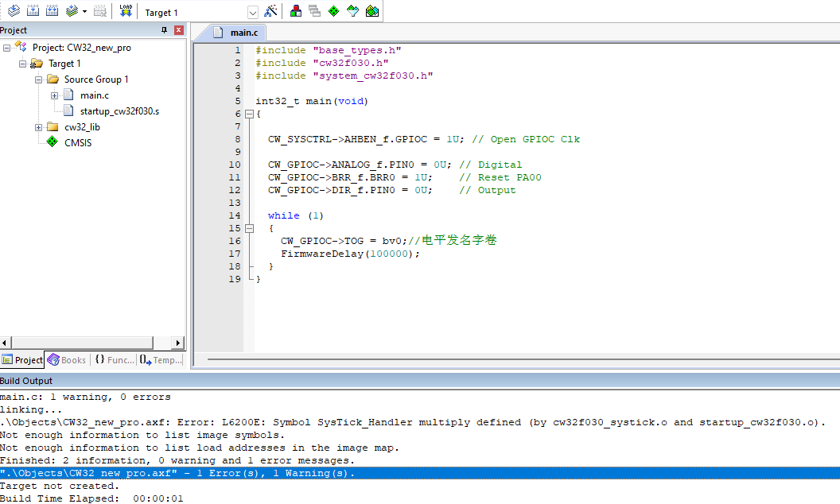Click the Build Output panel title
Screen dimensions: 840x504
pos(26,381)
